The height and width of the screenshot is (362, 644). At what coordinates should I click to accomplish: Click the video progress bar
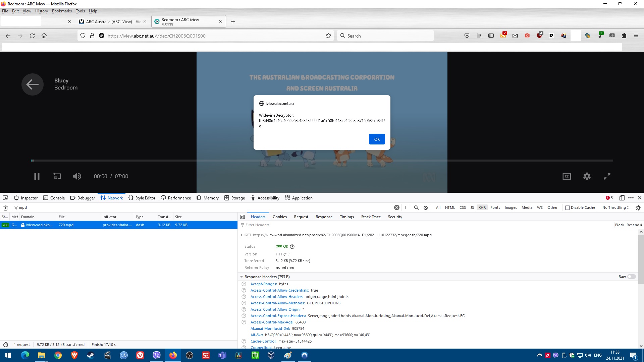(322, 161)
